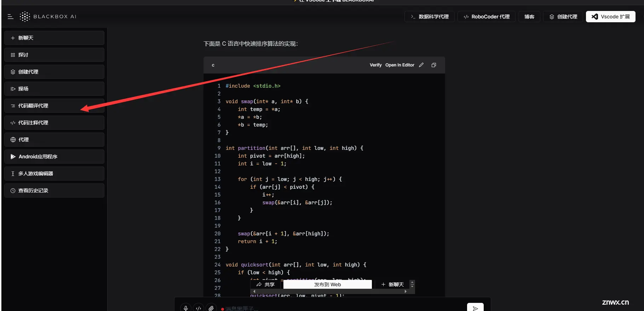Click the 共享 share button
644x311 pixels.
click(x=266, y=284)
